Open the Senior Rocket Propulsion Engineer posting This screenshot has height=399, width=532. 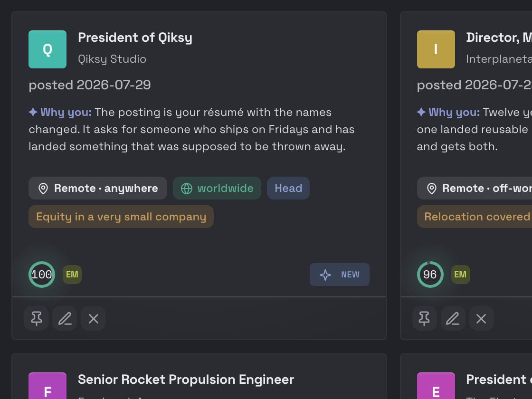186,380
